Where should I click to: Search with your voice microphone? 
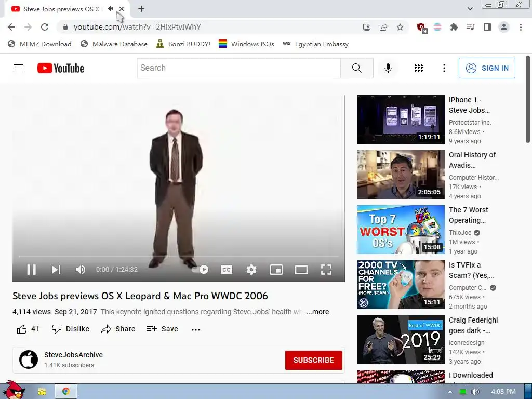pyautogui.click(x=388, y=68)
